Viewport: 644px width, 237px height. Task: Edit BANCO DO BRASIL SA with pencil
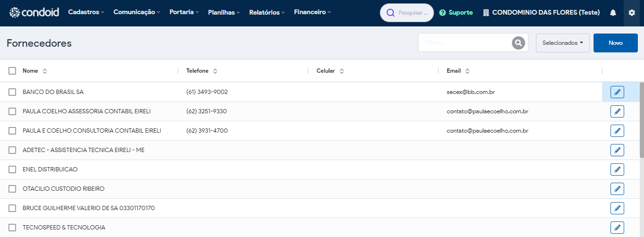pos(617,92)
